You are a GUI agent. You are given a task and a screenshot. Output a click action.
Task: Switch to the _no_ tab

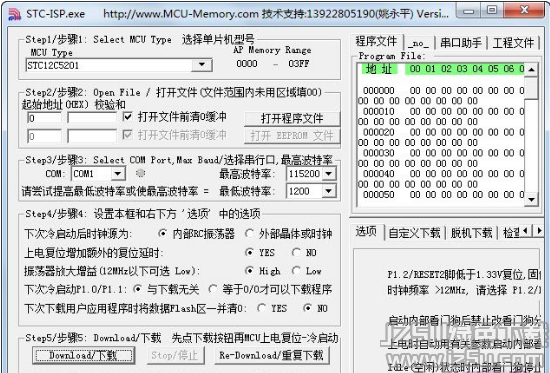pos(418,43)
